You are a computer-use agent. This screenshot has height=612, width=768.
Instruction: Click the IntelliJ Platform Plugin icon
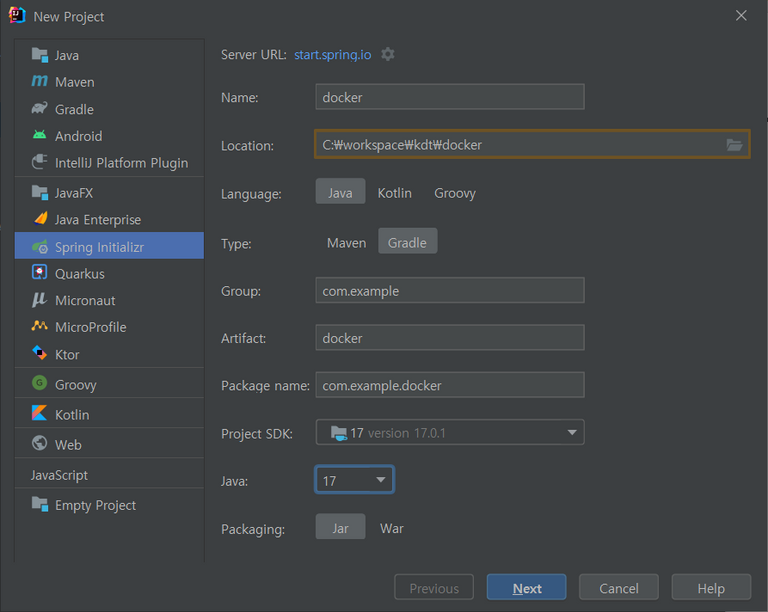[40, 162]
